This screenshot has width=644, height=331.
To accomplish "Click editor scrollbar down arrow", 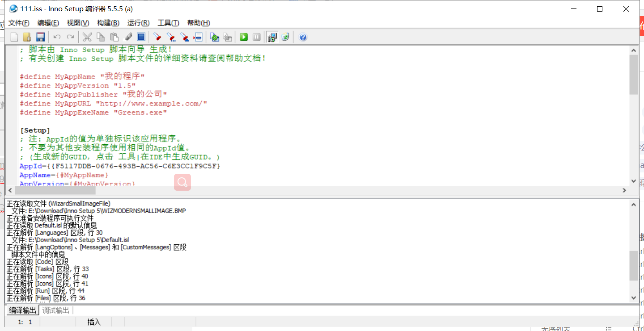I will click(633, 181).
